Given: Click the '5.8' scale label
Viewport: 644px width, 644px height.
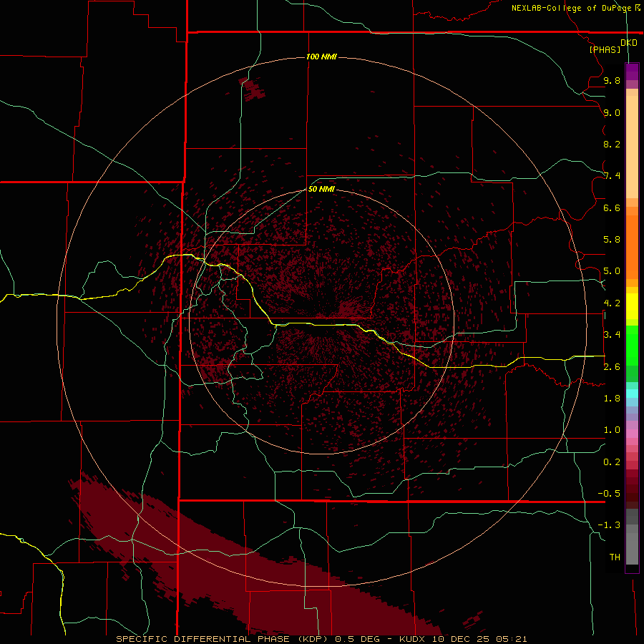Looking at the screenshot, I should pos(612,239).
